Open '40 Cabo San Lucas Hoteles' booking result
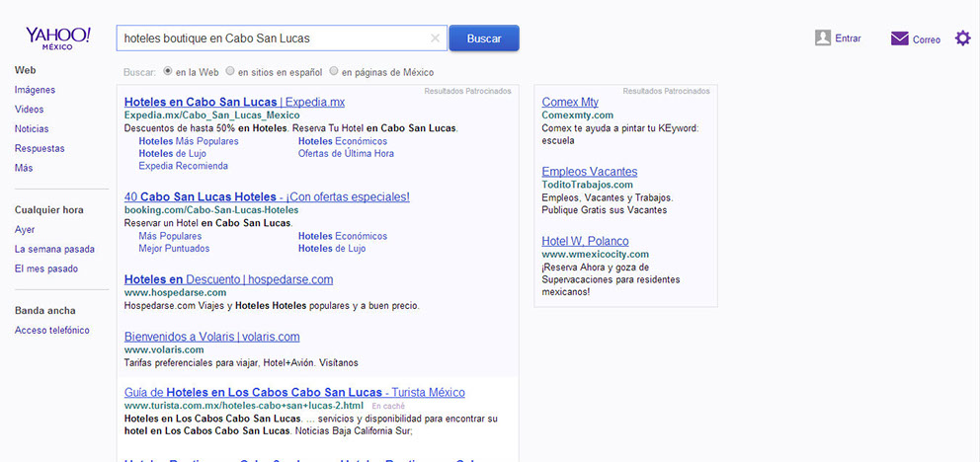 [x=267, y=196]
